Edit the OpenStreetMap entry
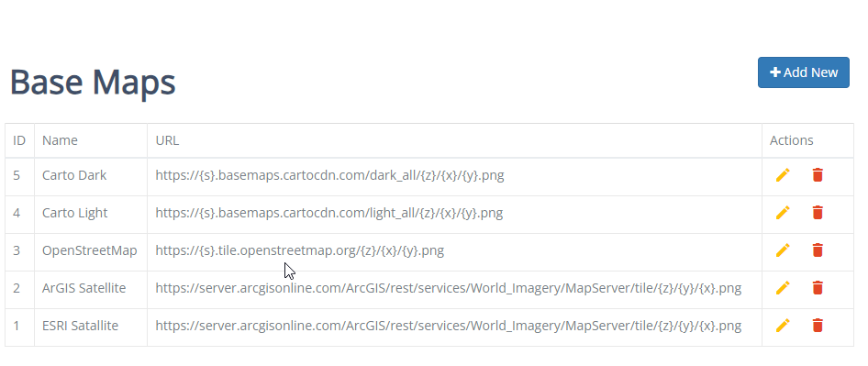 coord(782,250)
